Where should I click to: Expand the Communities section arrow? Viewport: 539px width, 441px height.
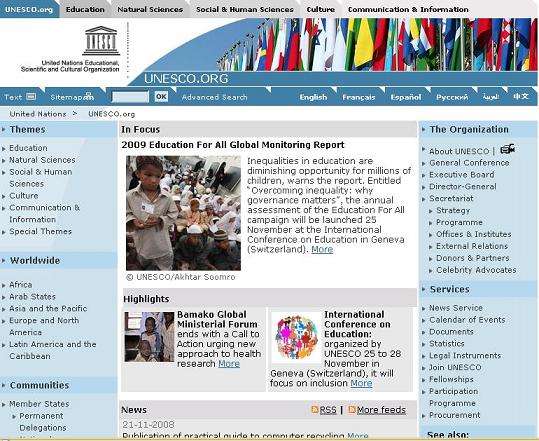pos(3,385)
